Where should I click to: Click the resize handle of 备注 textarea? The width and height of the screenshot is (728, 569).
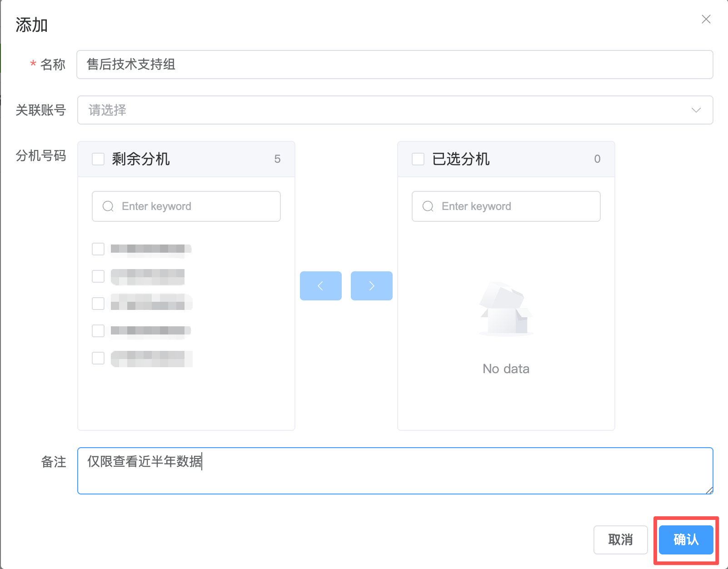click(709, 490)
